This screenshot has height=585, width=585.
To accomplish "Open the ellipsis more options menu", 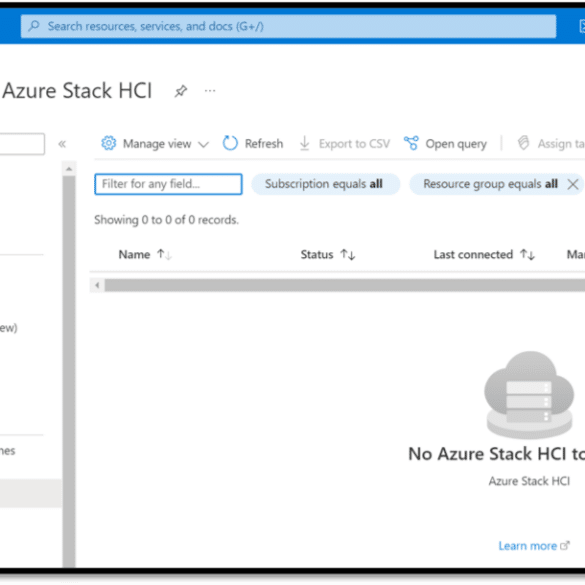I will point(210,91).
